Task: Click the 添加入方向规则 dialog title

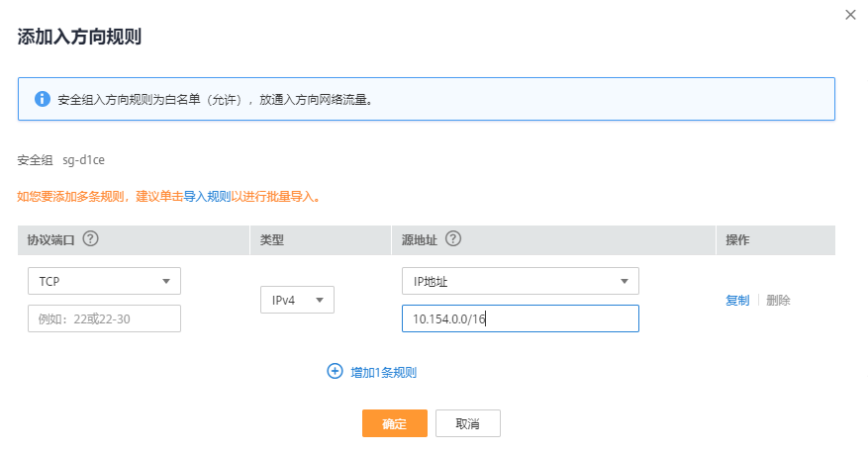Action: click(x=79, y=38)
